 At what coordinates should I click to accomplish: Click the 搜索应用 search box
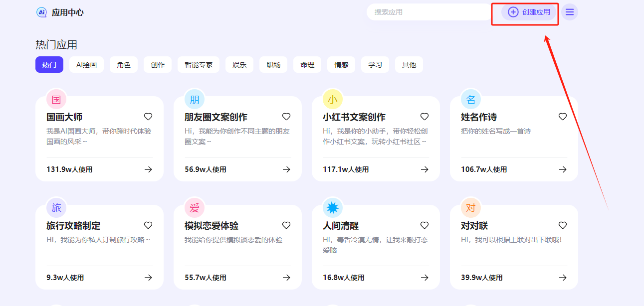[x=428, y=12]
